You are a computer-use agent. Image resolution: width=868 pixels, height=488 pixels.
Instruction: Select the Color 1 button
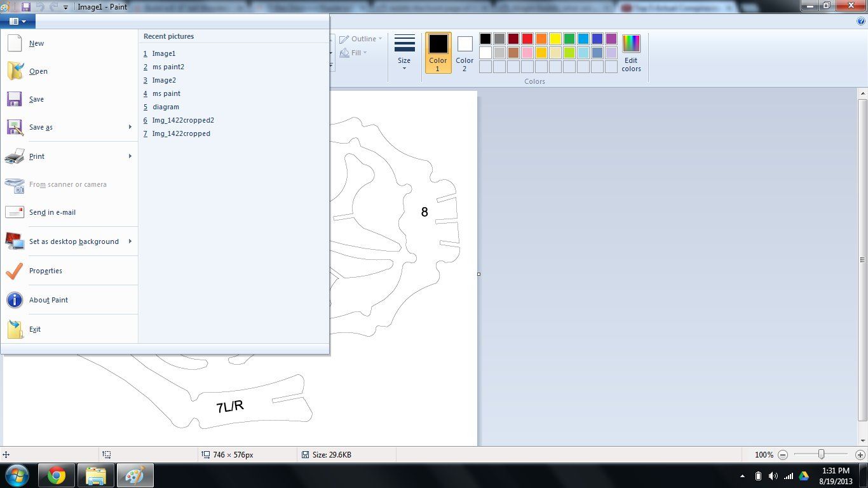(438, 53)
